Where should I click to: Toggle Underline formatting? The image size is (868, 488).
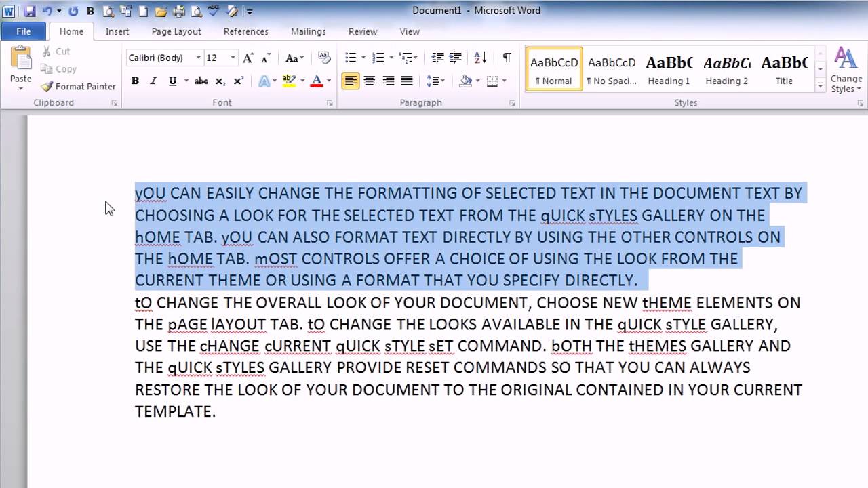pyautogui.click(x=172, y=81)
